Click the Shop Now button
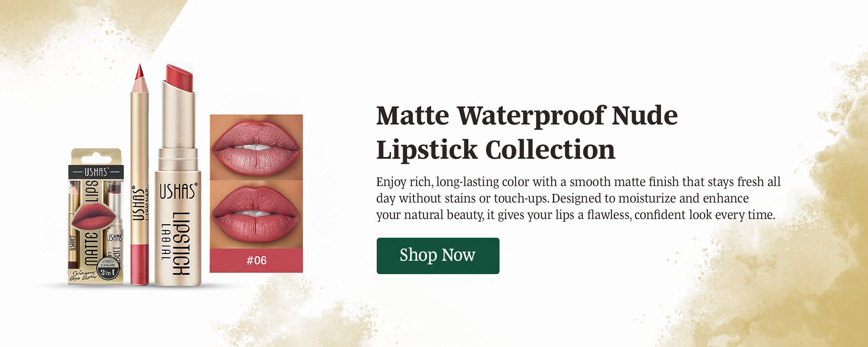This screenshot has width=868, height=347. click(438, 256)
